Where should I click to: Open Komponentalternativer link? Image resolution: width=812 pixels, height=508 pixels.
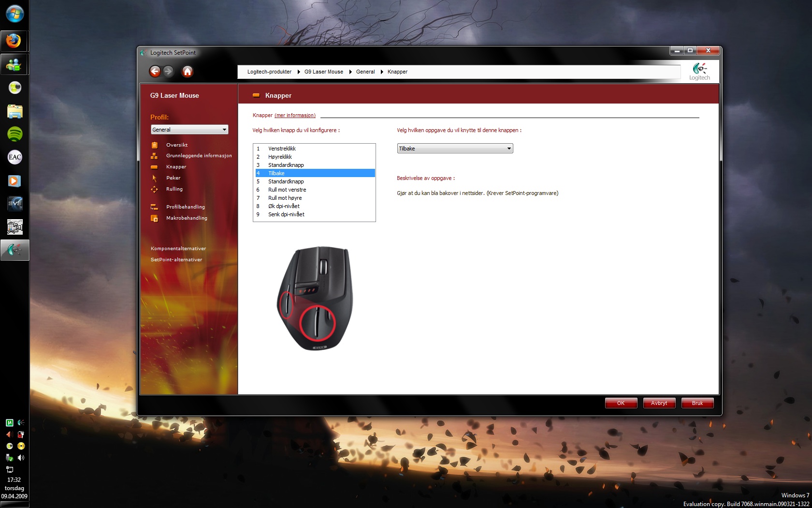[x=178, y=249]
